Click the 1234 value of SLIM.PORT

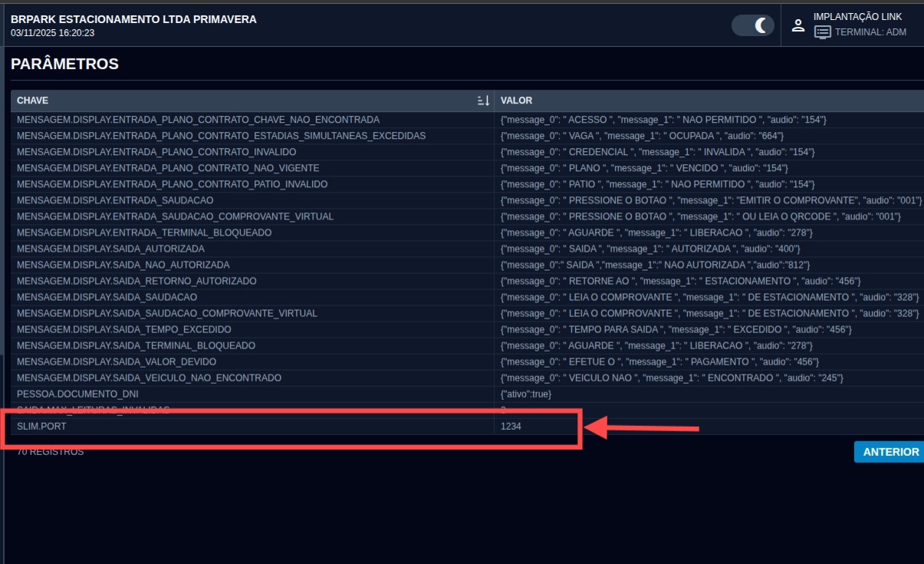(x=511, y=426)
